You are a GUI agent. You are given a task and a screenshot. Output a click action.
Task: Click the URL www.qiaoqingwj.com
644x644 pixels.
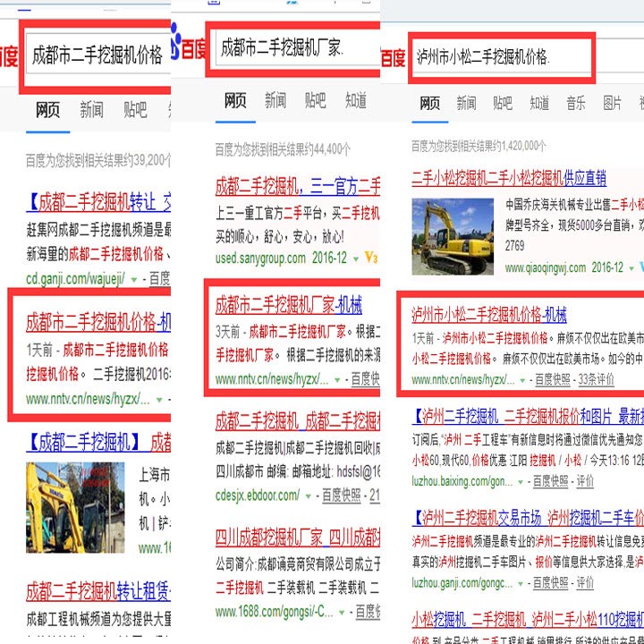pyautogui.click(x=546, y=268)
